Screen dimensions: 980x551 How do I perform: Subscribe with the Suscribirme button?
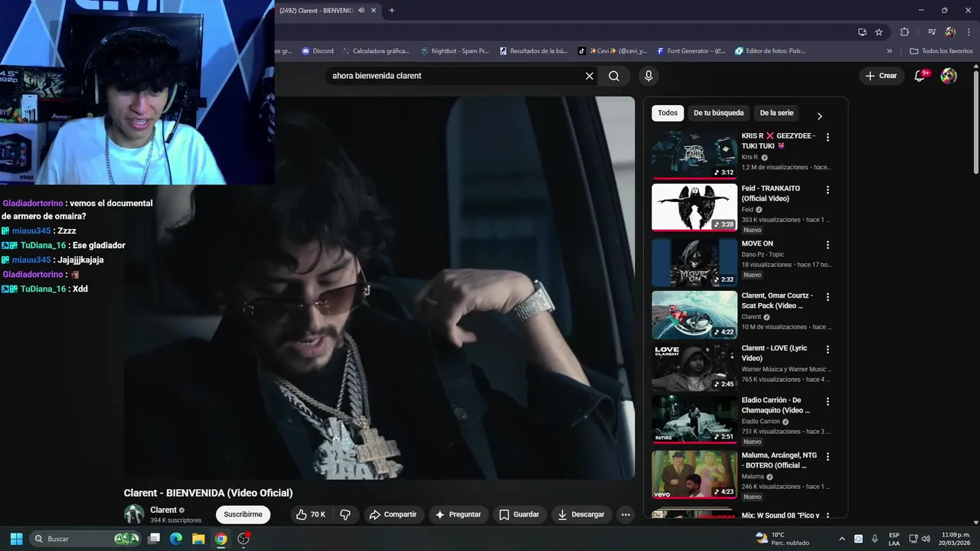tap(243, 514)
